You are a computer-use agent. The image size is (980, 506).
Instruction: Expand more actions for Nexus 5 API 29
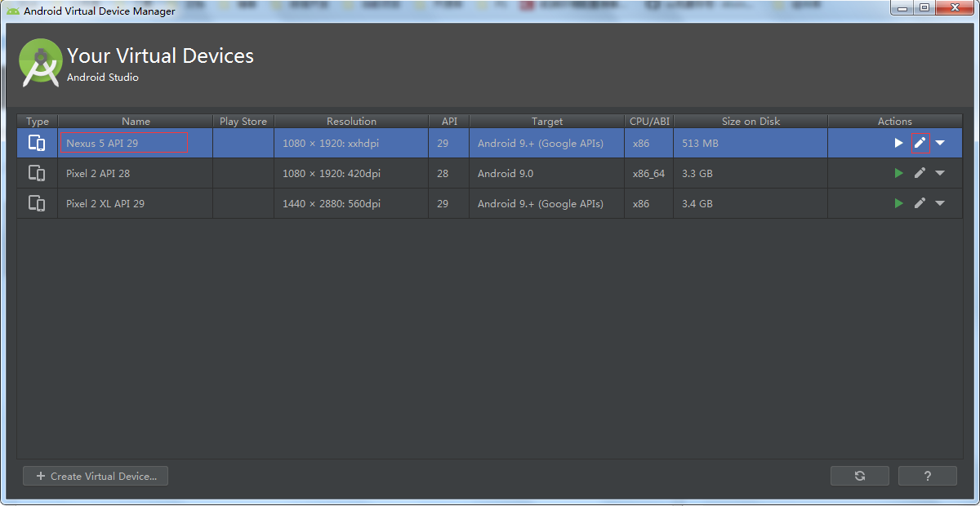pyautogui.click(x=940, y=143)
